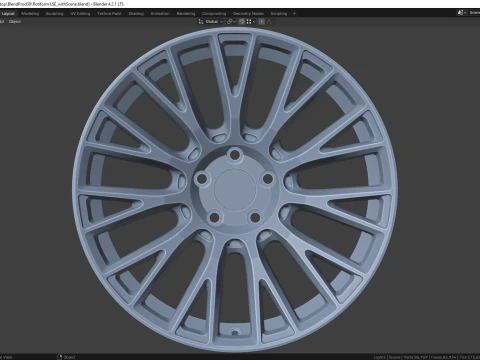
Task: Switch to UV Editing workspace
Action: (x=80, y=14)
